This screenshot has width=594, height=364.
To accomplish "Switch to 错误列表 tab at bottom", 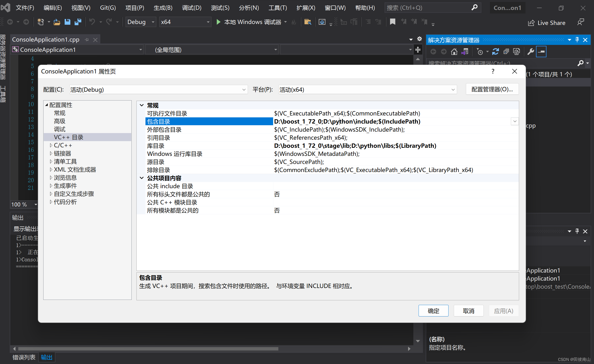I will pos(24,357).
